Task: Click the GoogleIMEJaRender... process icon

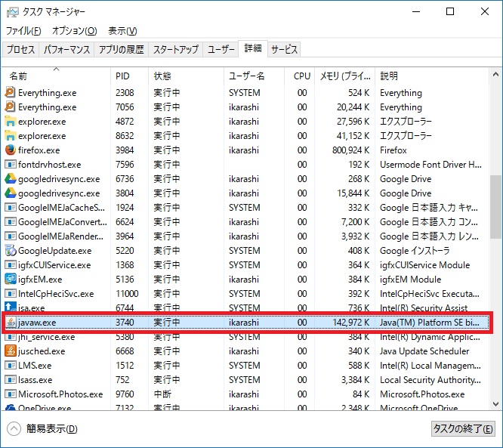Action: (x=11, y=236)
